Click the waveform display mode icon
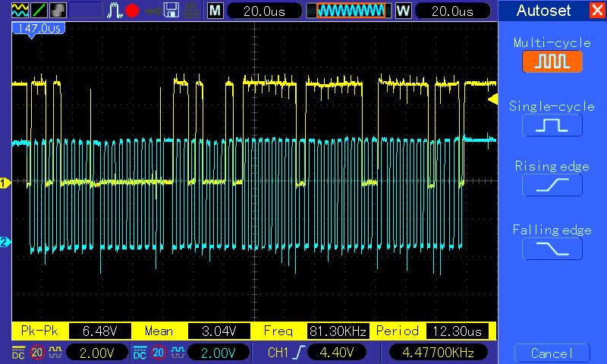The width and height of the screenshot is (607, 364). pos(20,11)
